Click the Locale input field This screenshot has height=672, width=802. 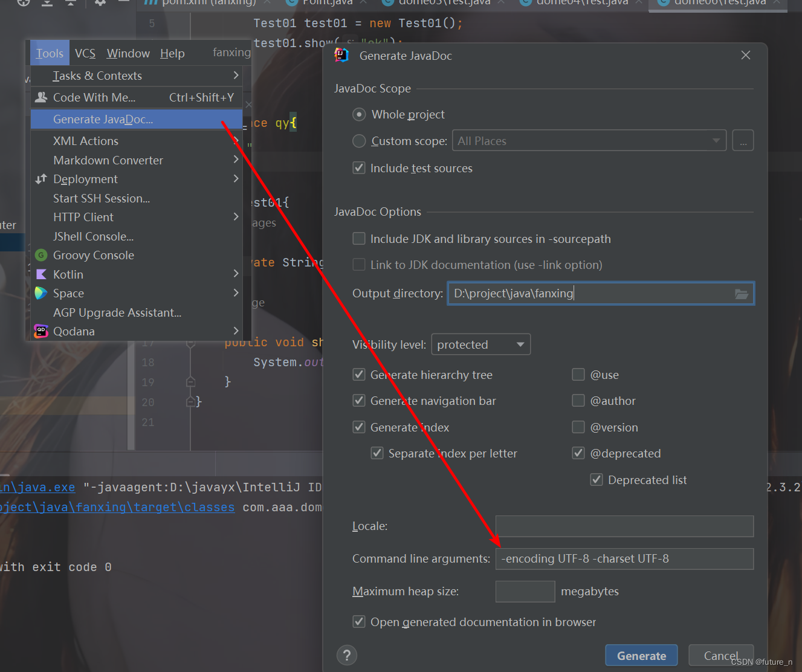click(624, 526)
